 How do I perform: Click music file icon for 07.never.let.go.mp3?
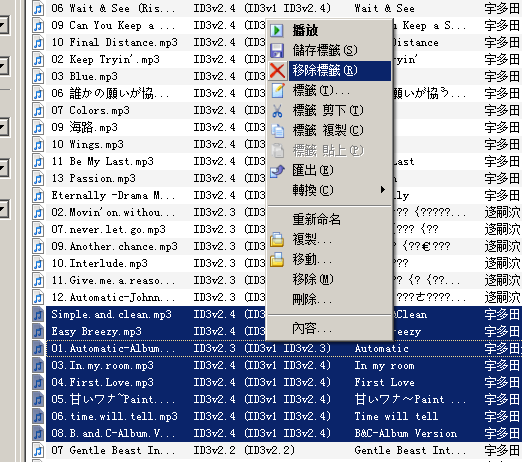[x=38, y=229]
